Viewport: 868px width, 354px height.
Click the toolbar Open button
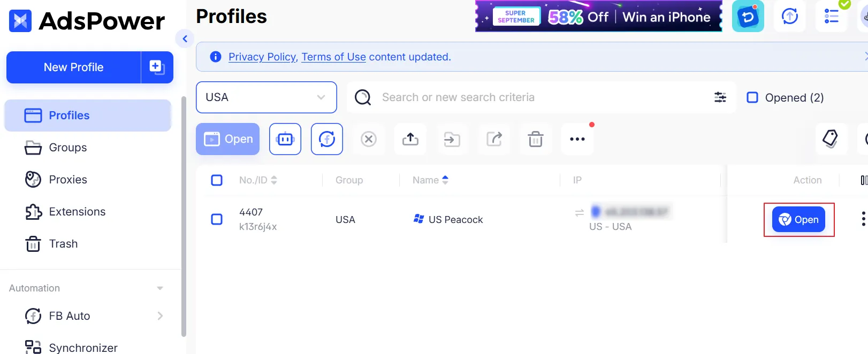click(228, 139)
